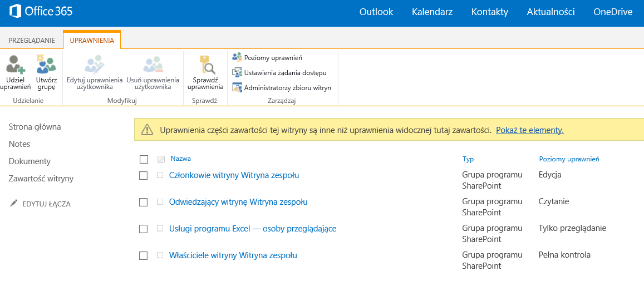Open Notes in the left navigation

tap(19, 144)
